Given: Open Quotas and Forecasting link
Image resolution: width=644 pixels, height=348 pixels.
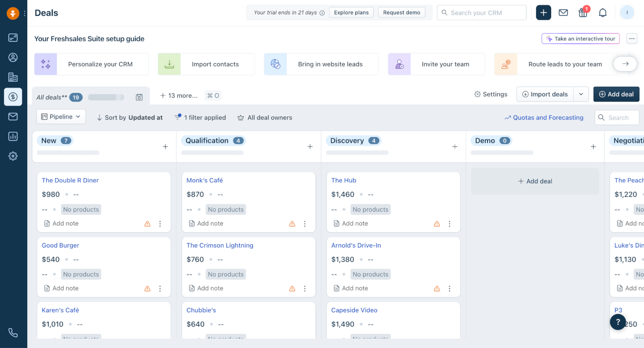Looking at the screenshot, I should (544, 117).
